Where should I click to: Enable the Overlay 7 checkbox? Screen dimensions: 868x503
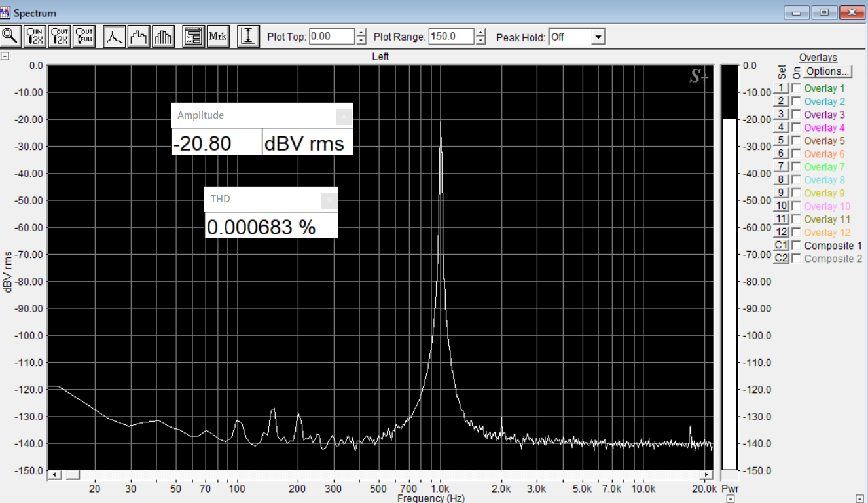coord(796,167)
